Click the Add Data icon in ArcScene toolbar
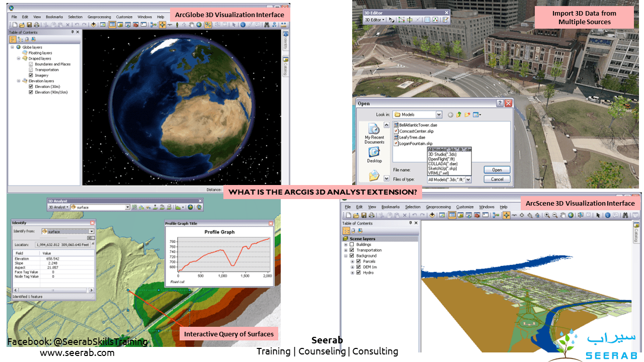Viewport: 644px width, 362px height. tap(432, 215)
